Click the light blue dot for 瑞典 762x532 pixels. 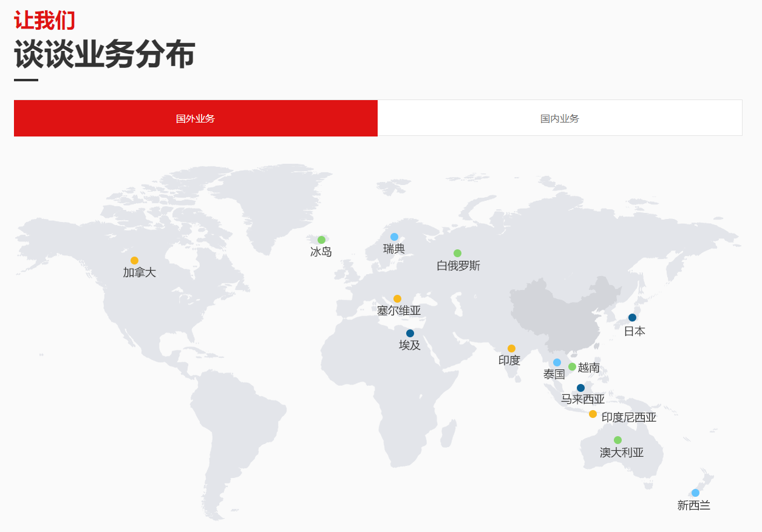coord(394,237)
